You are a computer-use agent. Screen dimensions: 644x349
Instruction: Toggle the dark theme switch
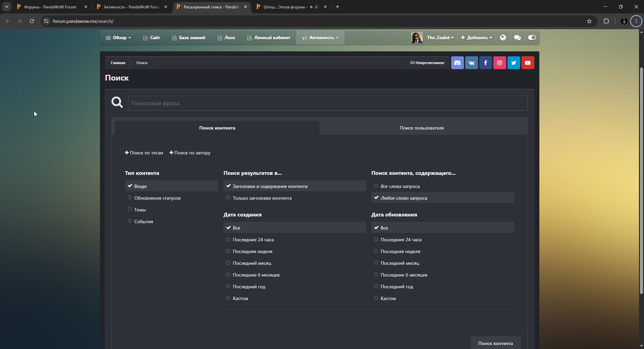(532, 38)
